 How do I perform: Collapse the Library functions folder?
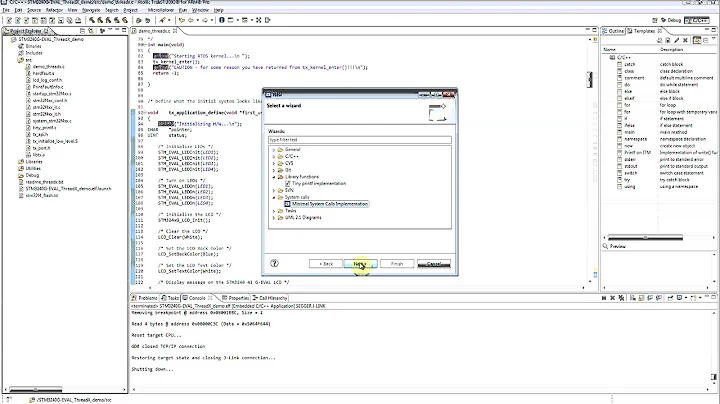(x=274, y=177)
